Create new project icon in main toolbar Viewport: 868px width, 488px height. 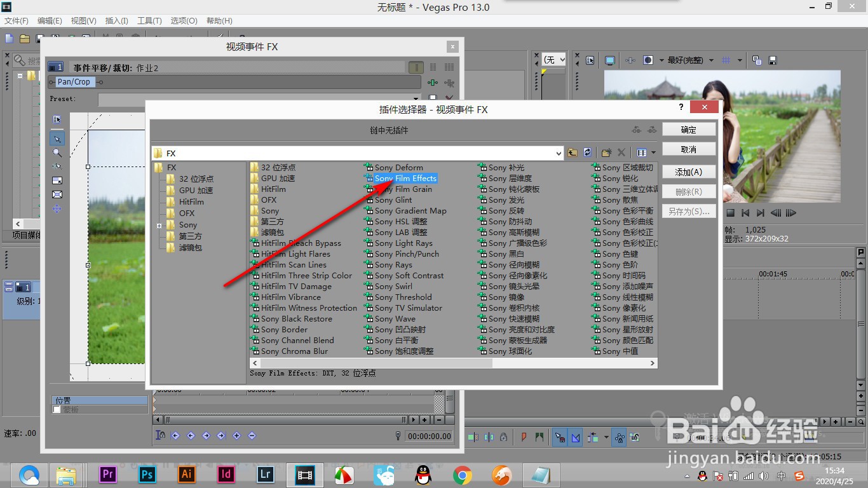click(x=9, y=39)
